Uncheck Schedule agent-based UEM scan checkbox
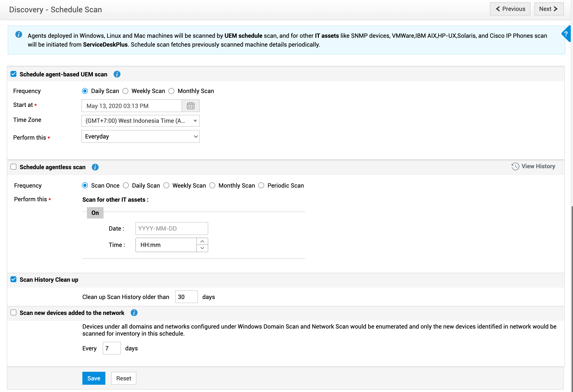Screen dimensions: 573x392 14,74
